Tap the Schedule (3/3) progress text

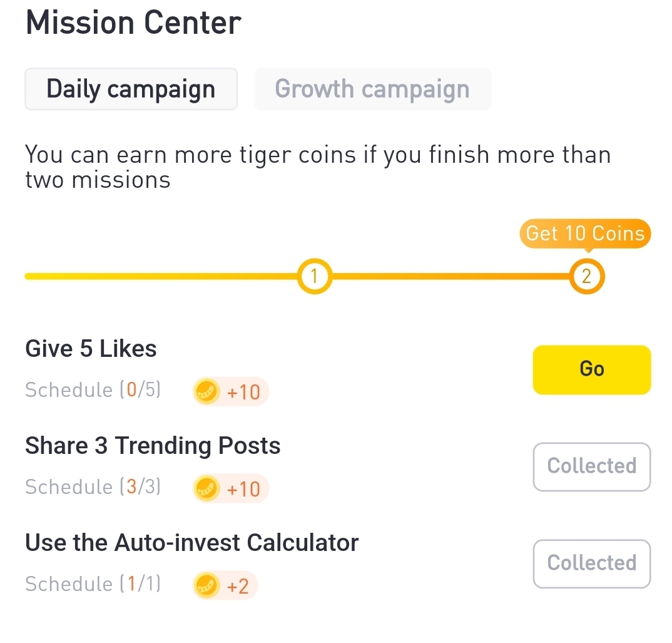[93, 488]
